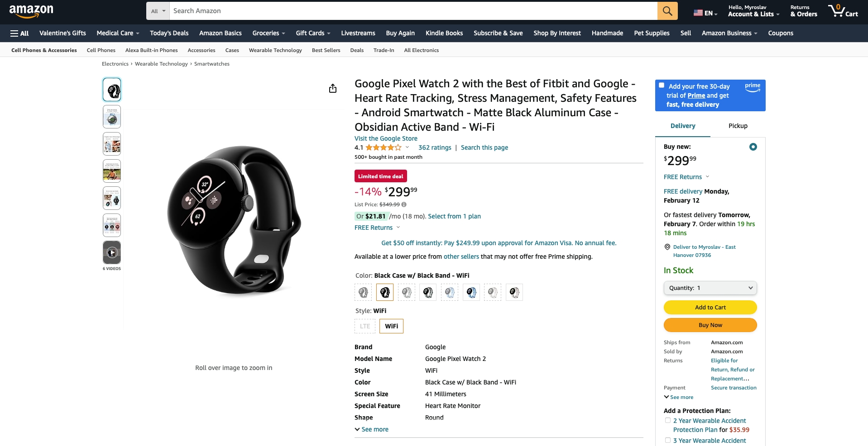This screenshot has width=868, height=446.
Task: Check the free 30-day Prime trial box
Action: click(662, 85)
